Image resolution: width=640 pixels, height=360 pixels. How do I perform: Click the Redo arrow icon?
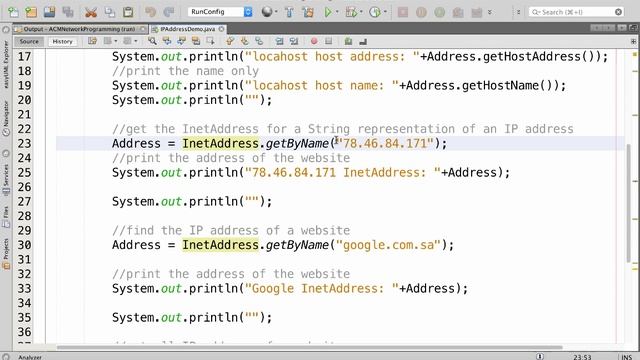[x=169, y=12]
